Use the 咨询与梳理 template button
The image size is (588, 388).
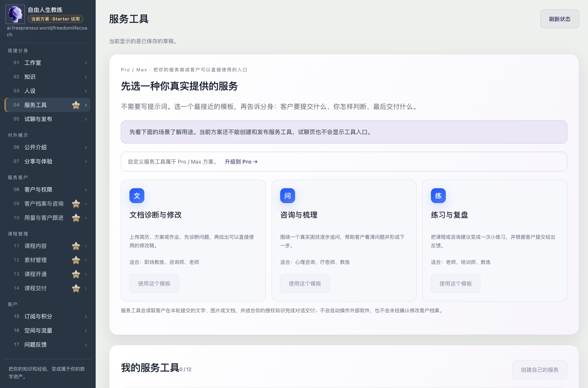305,284
